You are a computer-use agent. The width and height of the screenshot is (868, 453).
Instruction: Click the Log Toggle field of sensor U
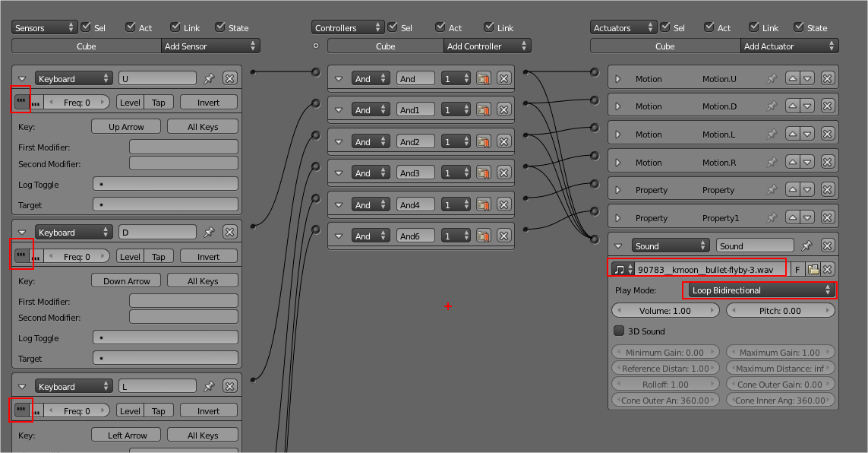(166, 184)
